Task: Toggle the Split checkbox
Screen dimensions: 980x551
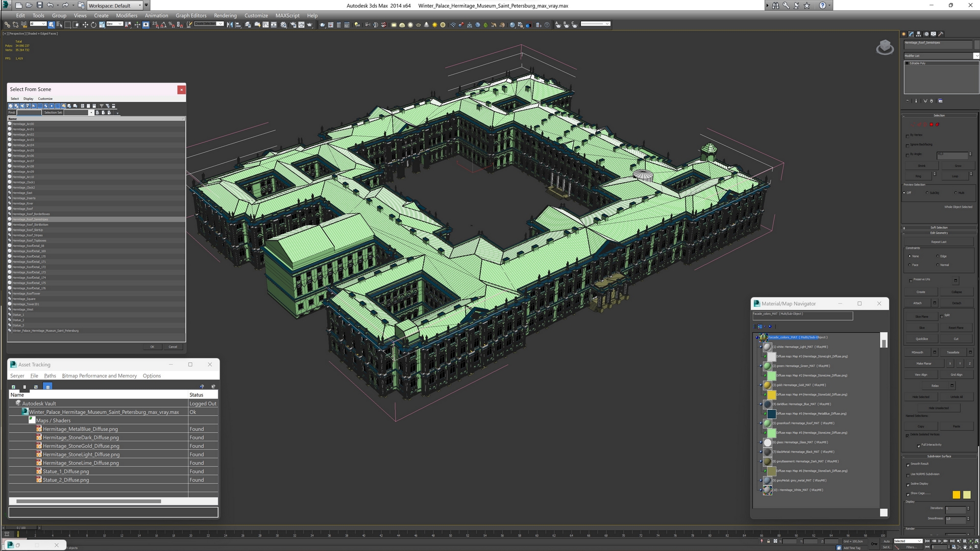Action: [942, 316]
